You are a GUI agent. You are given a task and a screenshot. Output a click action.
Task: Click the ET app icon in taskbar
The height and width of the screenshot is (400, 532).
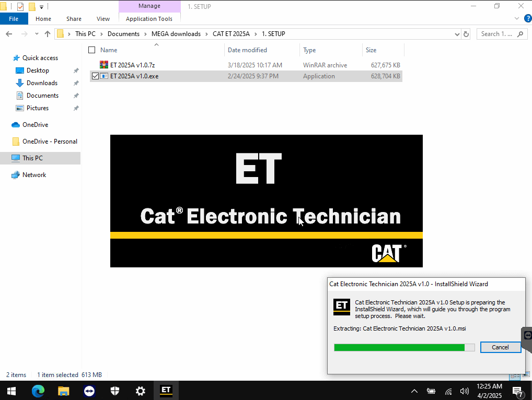[x=166, y=391]
